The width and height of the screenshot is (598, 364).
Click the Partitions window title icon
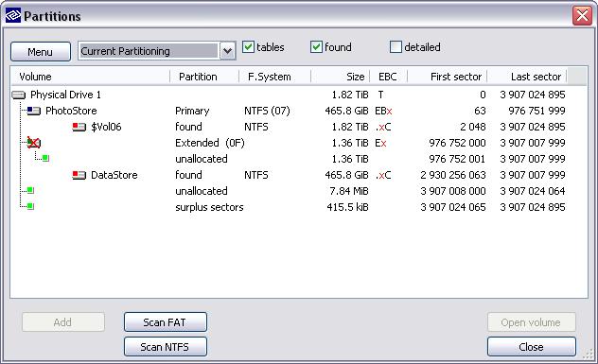click(x=13, y=16)
